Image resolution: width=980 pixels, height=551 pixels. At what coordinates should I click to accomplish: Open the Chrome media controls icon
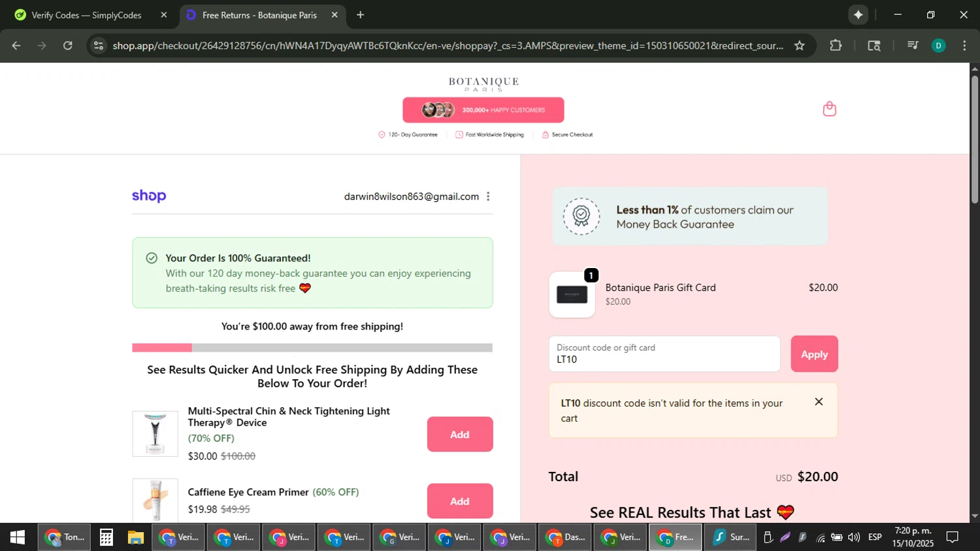(913, 46)
